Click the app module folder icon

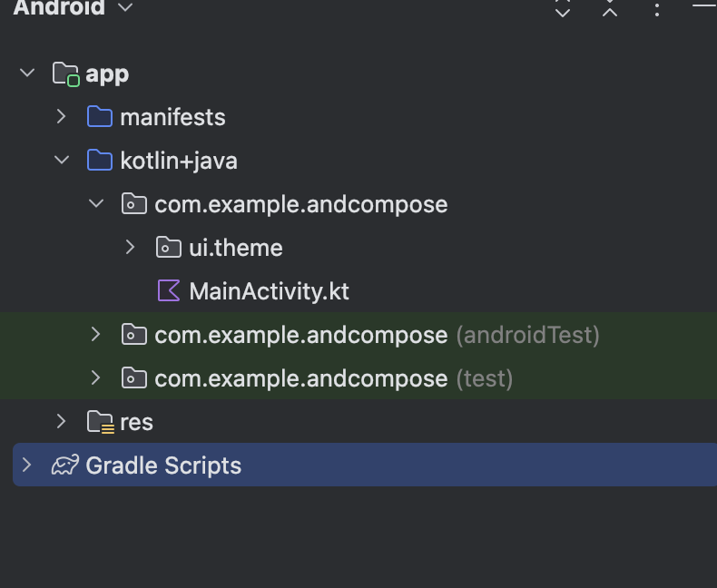tap(66, 73)
